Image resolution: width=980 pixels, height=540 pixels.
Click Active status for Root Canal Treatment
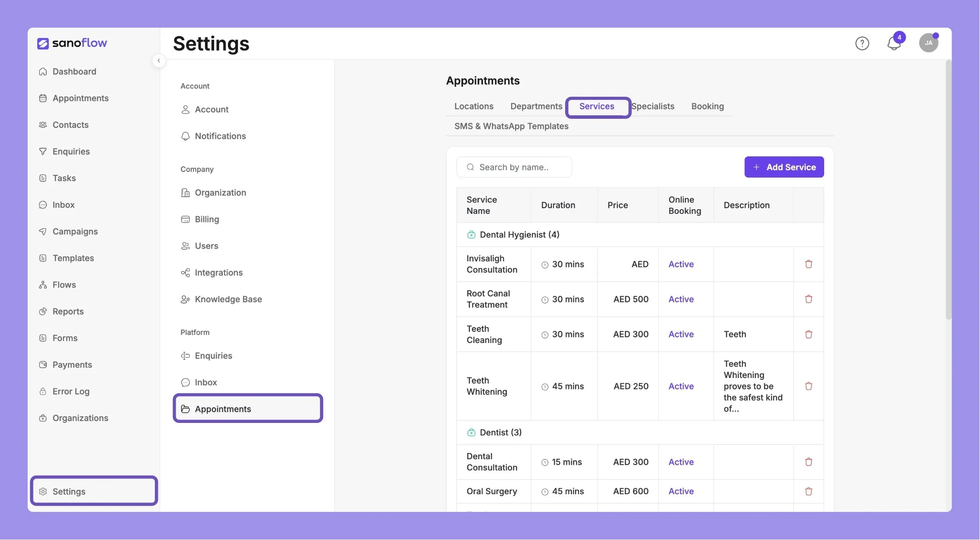pyautogui.click(x=681, y=299)
